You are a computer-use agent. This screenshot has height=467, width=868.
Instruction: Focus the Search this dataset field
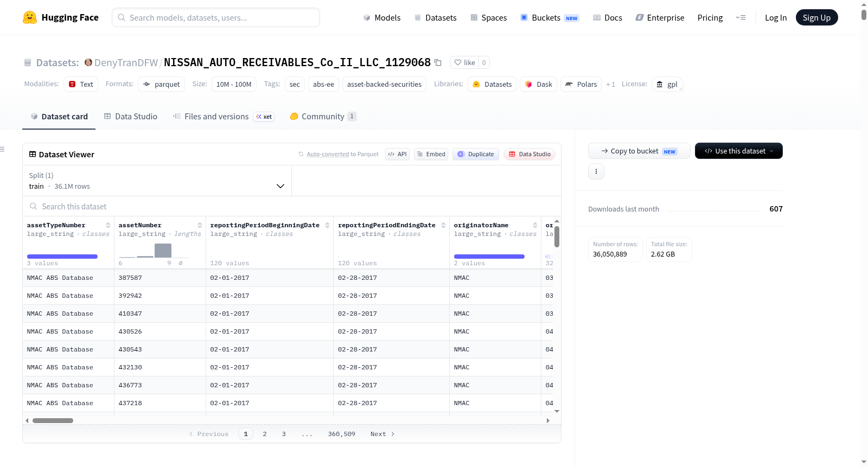click(292, 207)
